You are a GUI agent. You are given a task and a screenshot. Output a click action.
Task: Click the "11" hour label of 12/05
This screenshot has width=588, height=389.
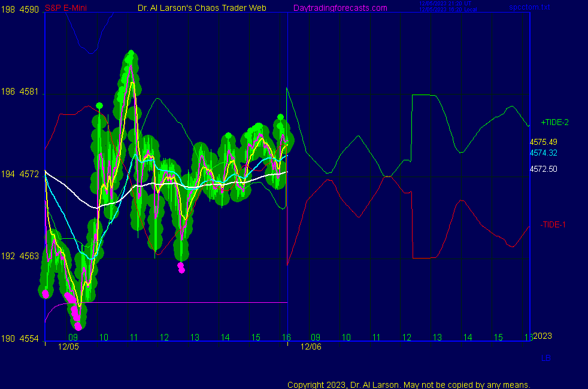(134, 338)
